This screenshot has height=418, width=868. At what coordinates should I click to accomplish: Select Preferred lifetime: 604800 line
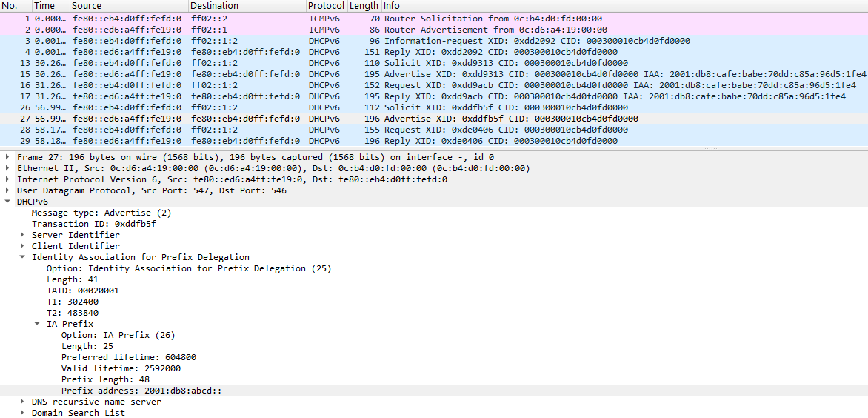pyautogui.click(x=129, y=357)
